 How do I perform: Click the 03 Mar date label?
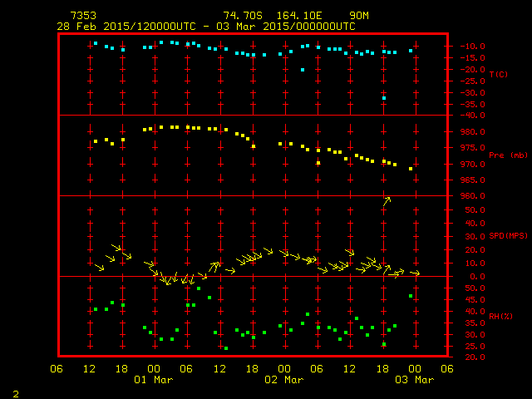pyautogui.click(x=413, y=380)
